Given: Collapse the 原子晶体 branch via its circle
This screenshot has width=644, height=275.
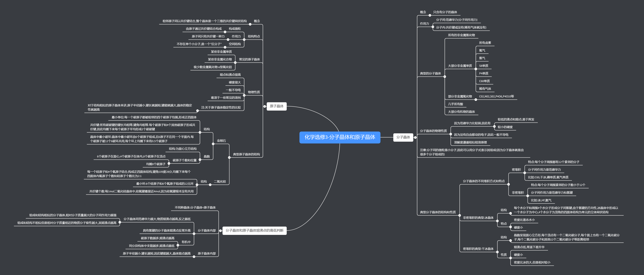Looking at the screenshot, I should (265, 106).
